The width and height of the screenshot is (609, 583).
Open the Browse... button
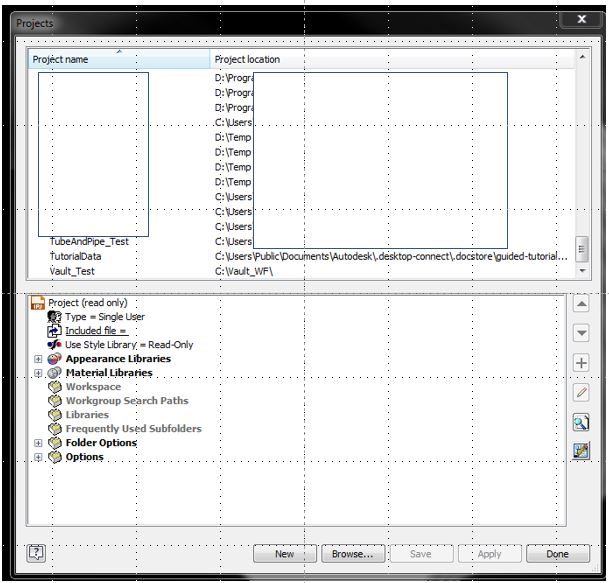click(x=353, y=554)
